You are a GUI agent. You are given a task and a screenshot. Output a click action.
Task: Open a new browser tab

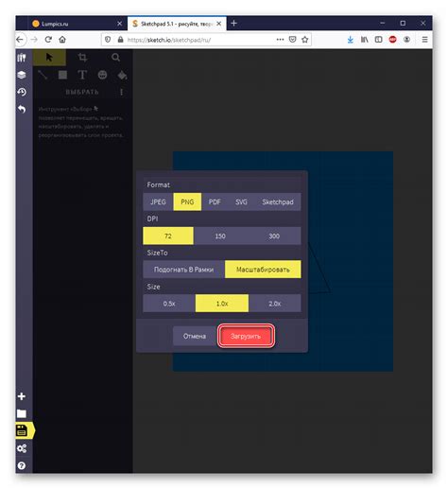coord(233,24)
